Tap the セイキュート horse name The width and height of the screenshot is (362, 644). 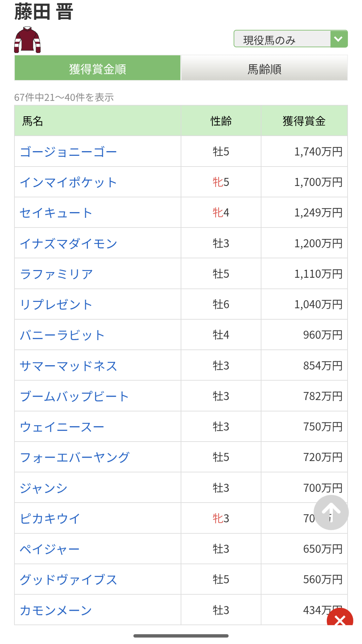point(56,213)
